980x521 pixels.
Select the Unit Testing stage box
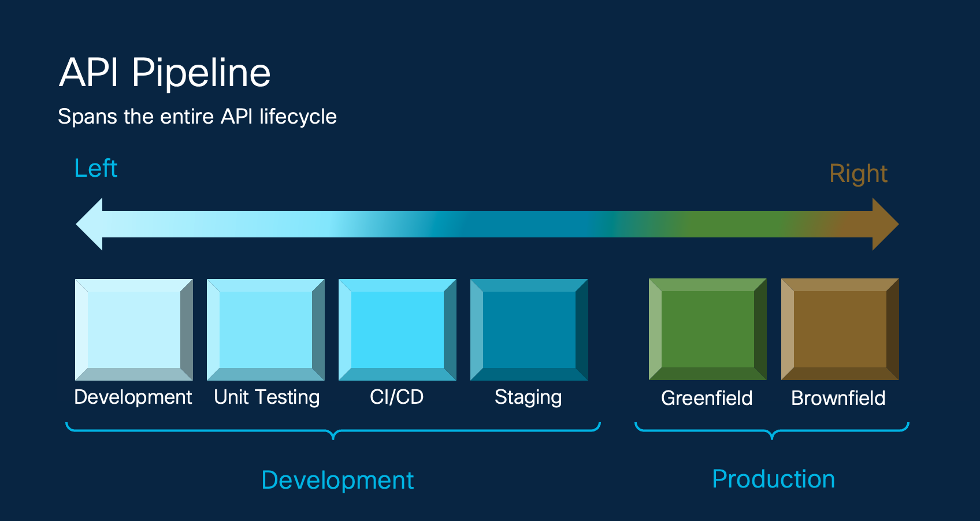tap(265, 329)
